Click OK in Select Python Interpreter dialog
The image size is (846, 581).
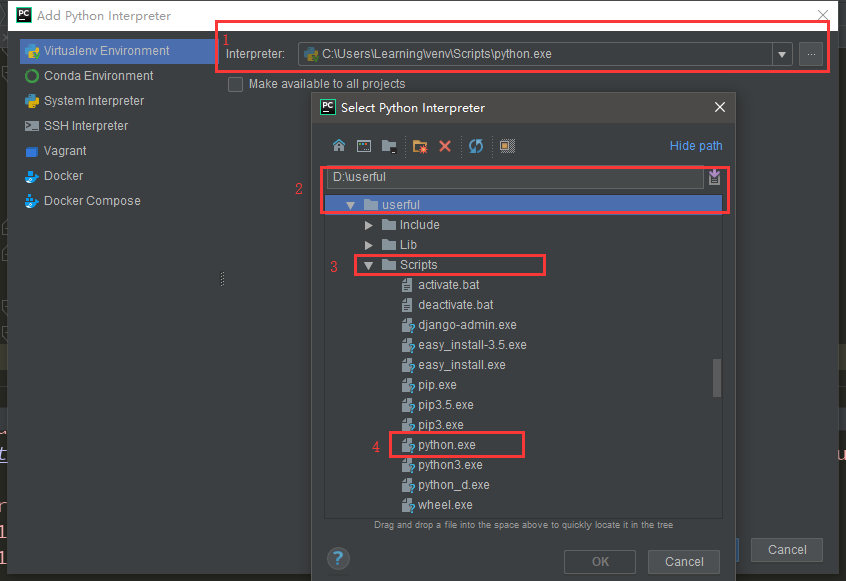600,562
